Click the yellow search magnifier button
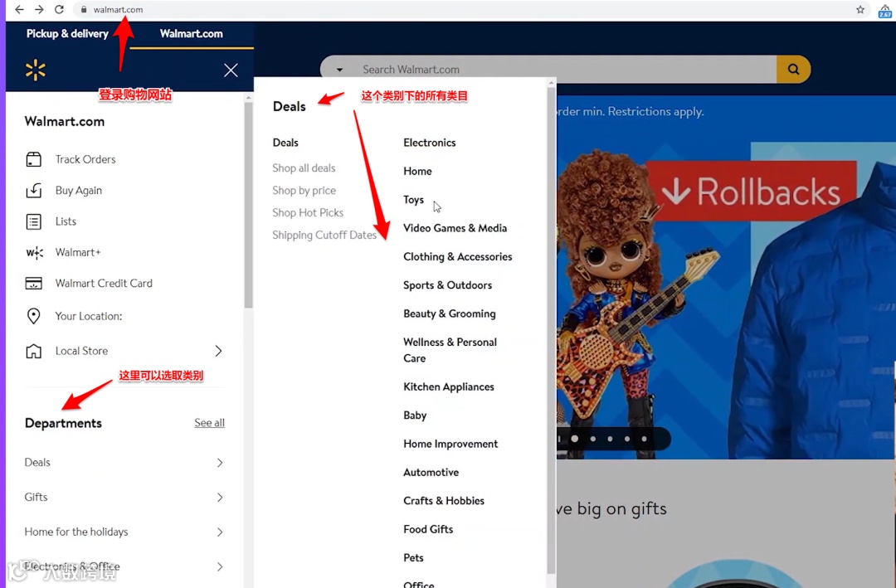Viewport: 896px width, 588px height. pos(793,69)
